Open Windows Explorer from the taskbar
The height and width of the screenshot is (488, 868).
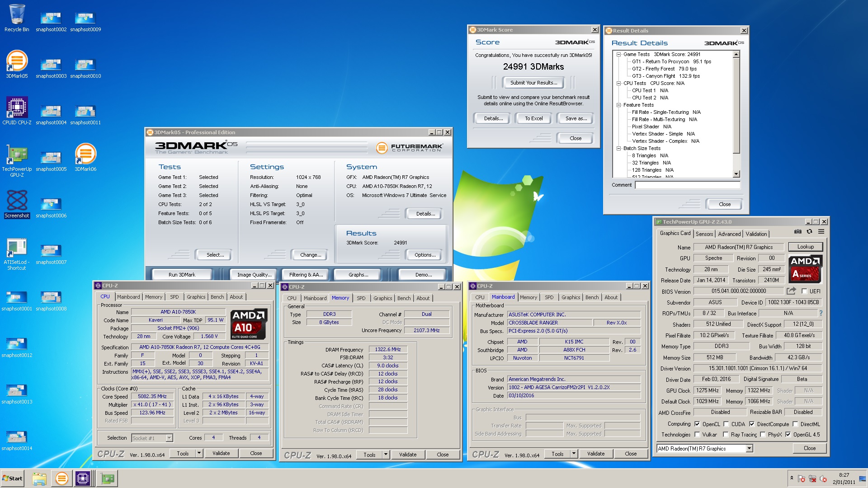[x=39, y=479]
